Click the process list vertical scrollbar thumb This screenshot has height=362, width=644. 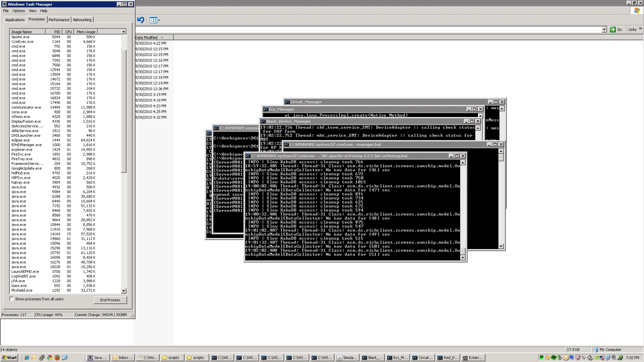pyautogui.click(x=124, y=111)
